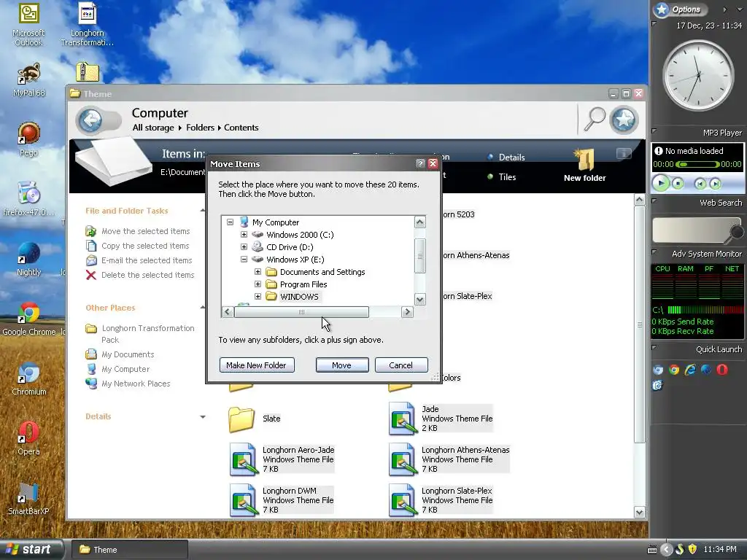This screenshot has height=560, width=747.
Task: Click the tree horizontal scrollbar thumb
Action: coord(301,312)
